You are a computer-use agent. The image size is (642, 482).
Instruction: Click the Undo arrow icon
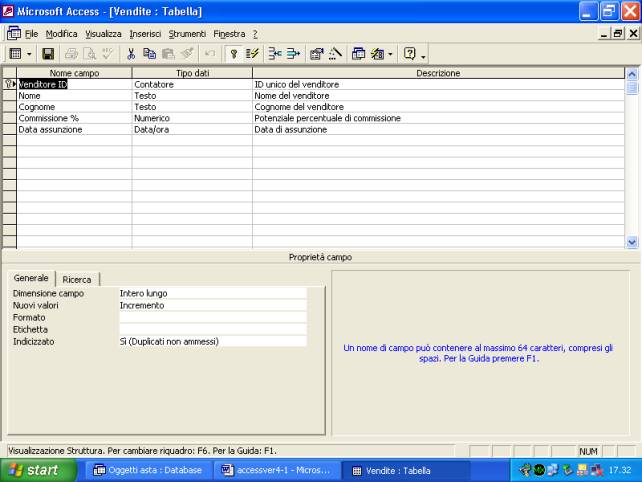[x=210, y=54]
